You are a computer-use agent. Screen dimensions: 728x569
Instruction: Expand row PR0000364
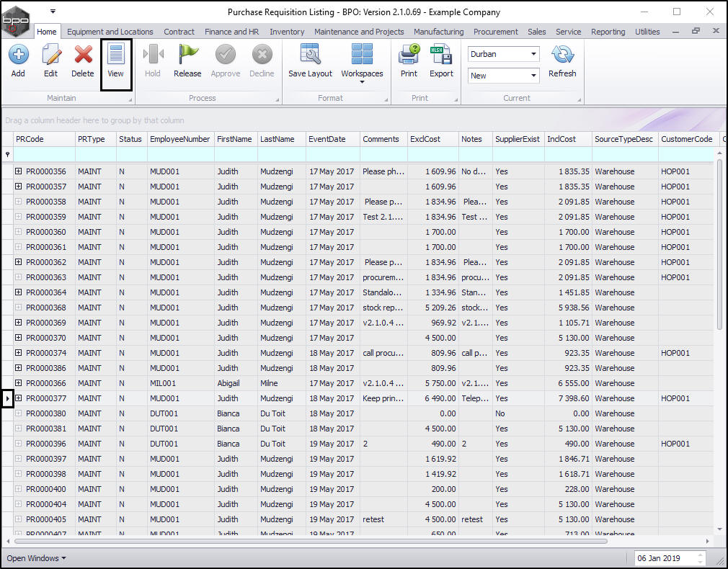pyautogui.click(x=18, y=292)
